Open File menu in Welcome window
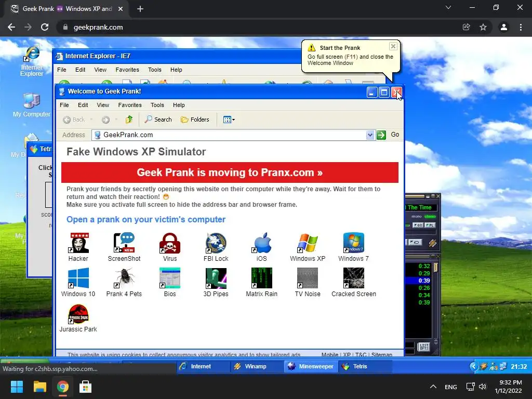 click(x=64, y=105)
